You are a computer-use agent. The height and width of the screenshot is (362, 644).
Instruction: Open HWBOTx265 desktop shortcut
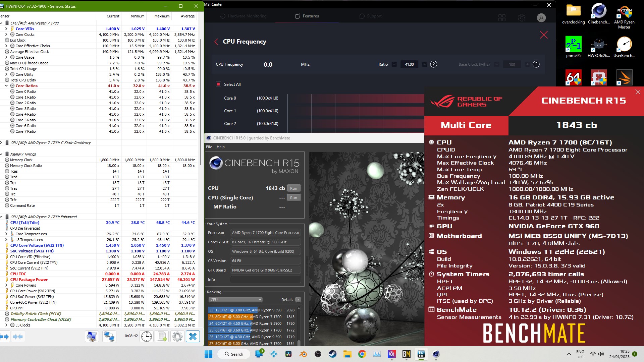coord(599,47)
